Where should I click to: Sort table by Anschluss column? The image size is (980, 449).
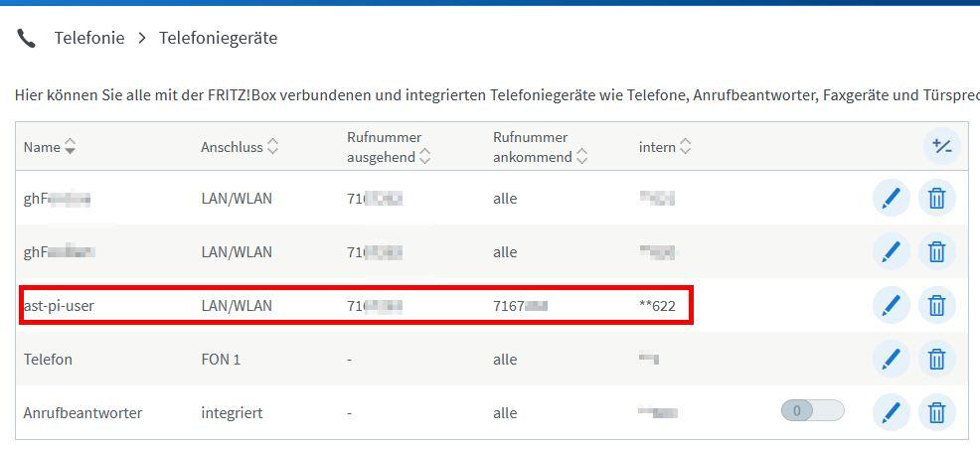(240, 147)
